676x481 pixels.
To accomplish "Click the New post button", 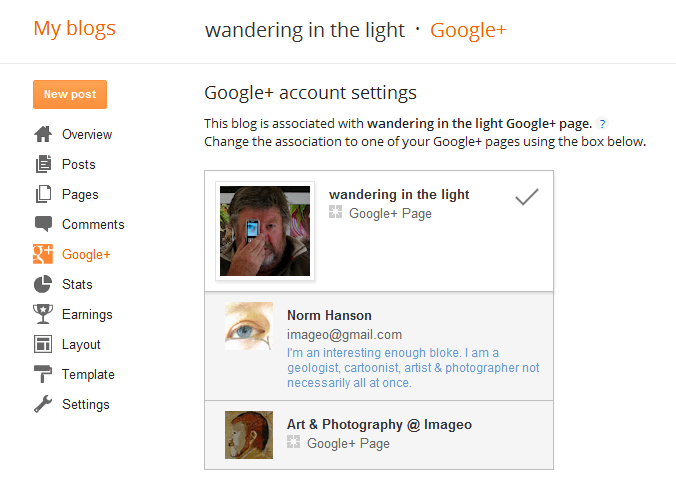I will click(x=70, y=94).
